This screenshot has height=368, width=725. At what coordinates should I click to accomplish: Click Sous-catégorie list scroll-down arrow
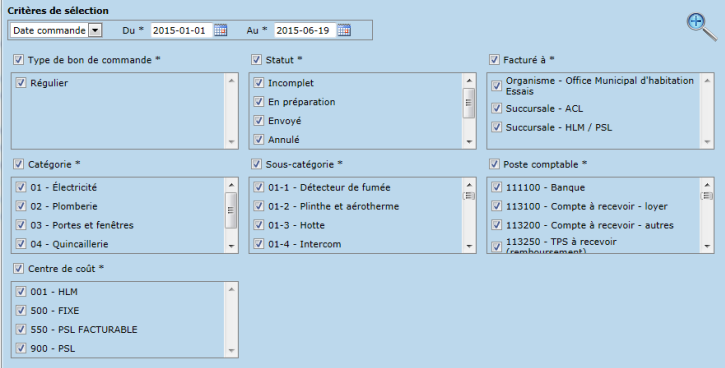pos(469,246)
